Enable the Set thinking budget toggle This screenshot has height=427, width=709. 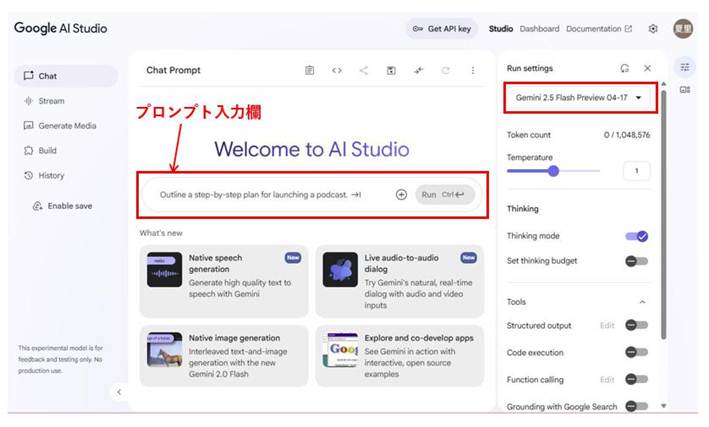coord(636,261)
